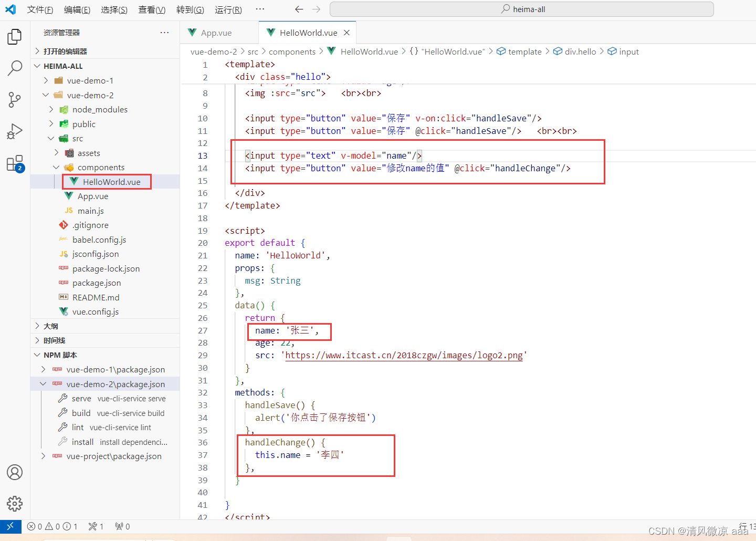Open the 选择(S) menu

(114, 9)
